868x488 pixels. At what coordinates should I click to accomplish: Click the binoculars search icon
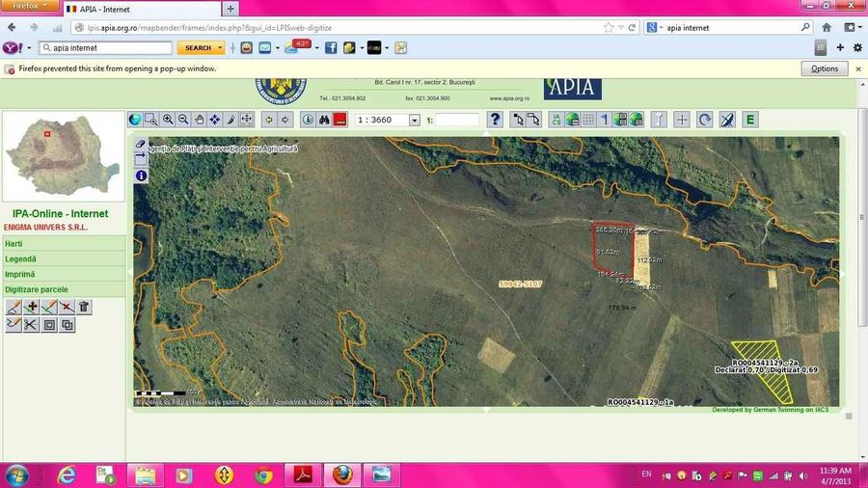[x=324, y=120]
